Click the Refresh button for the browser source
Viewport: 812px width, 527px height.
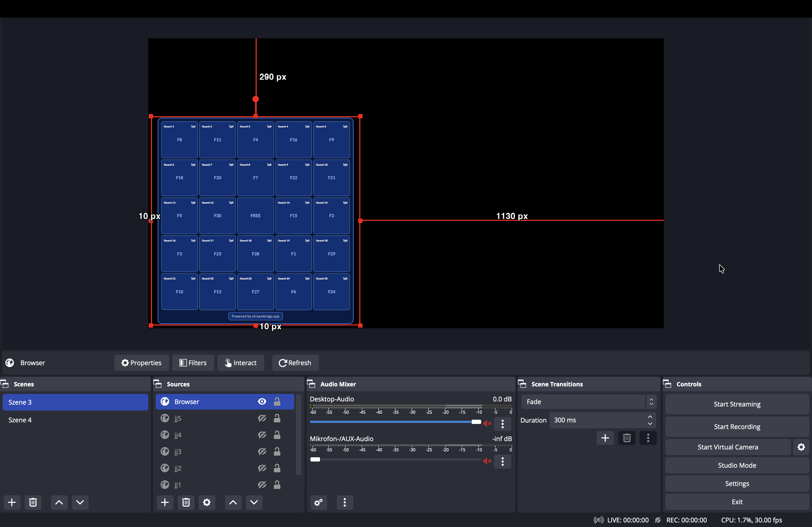(295, 363)
